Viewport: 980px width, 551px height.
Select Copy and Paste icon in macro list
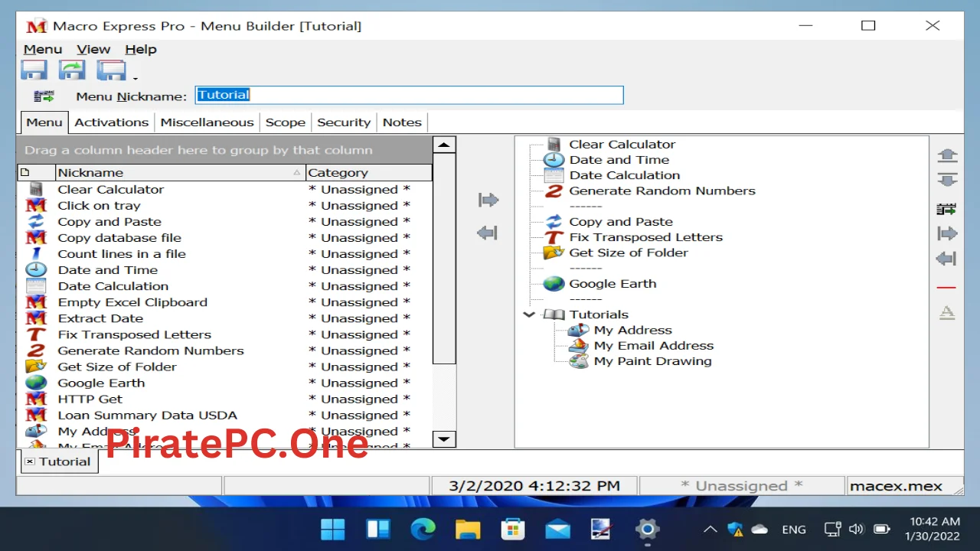tap(36, 221)
